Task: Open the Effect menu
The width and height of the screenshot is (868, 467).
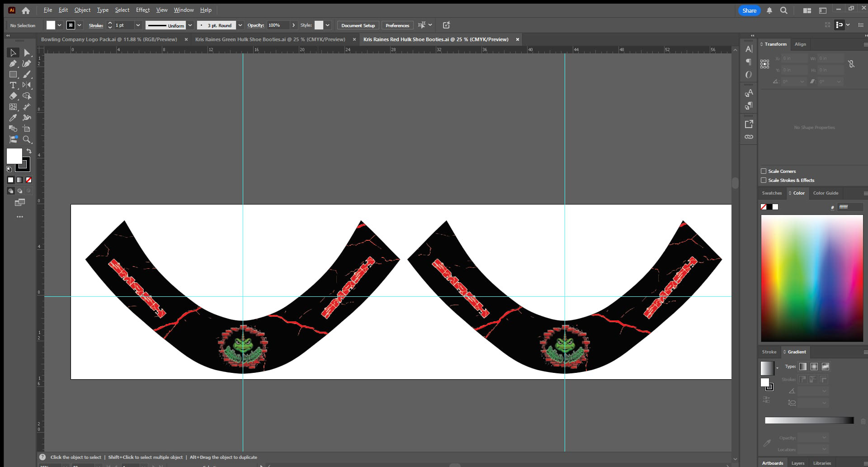Action: pos(143,10)
